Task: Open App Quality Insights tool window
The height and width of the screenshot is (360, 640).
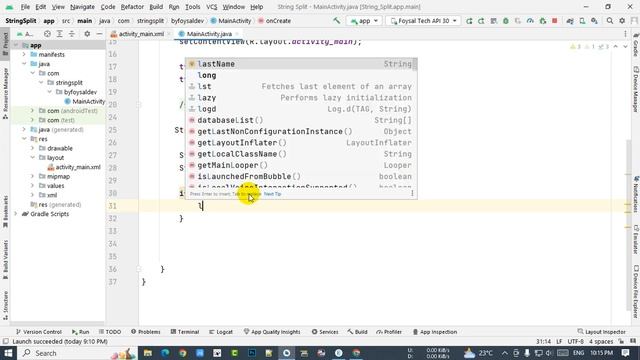Action: pyautogui.click(x=272, y=332)
